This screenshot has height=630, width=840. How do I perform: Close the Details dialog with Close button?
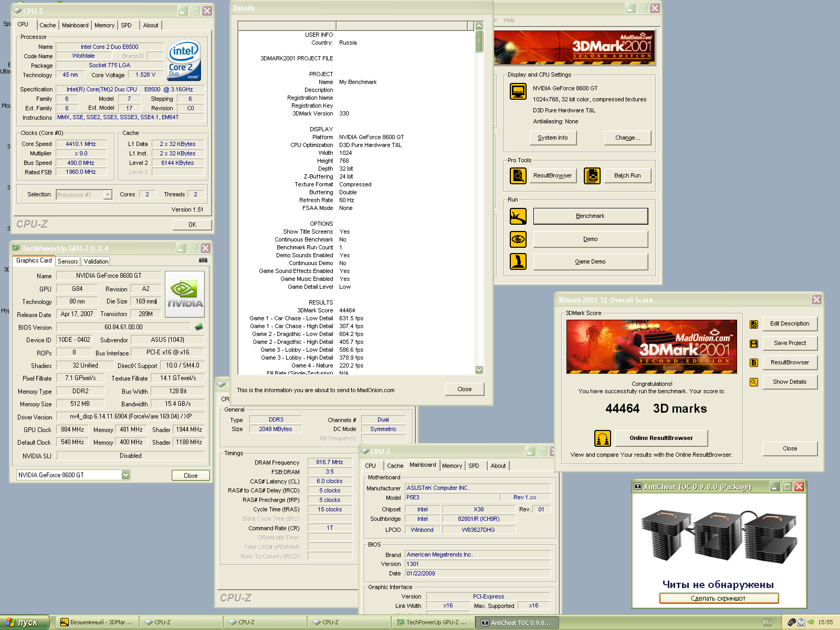point(465,389)
